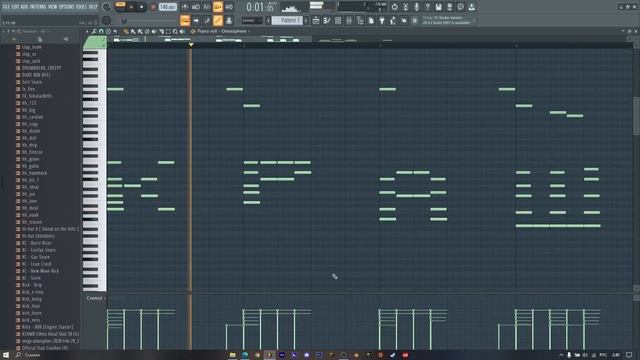Toggle the highlighted multilink to controllers icon
Image resolution: width=640 pixels, height=360 pixels.
tap(218, 20)
